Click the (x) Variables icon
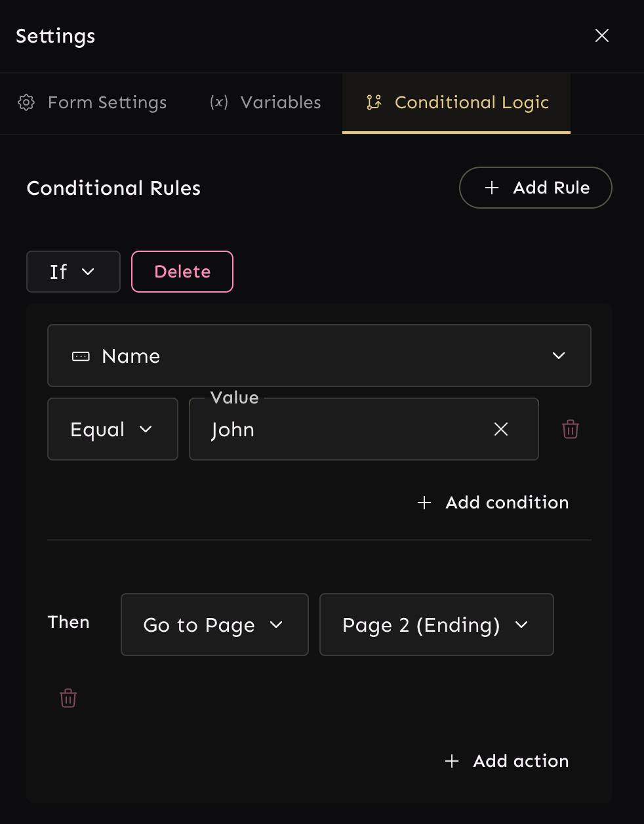 (x=219, y=102)
